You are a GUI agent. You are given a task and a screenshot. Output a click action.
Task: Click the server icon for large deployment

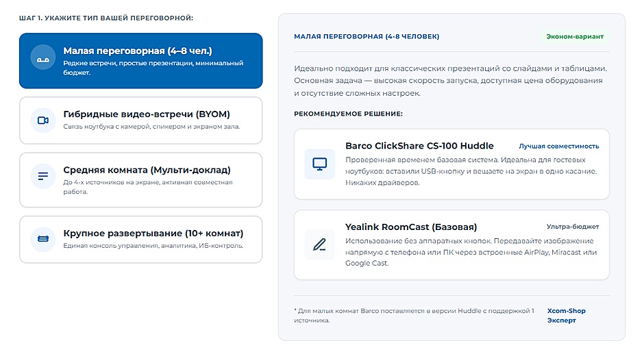pyautogui.click(x=43, y=239)
